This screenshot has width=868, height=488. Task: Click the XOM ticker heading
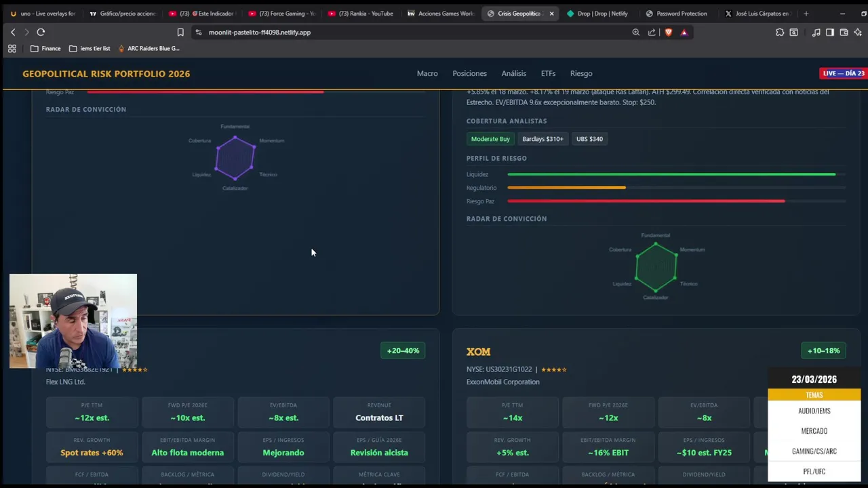click(x=478, y=352)
